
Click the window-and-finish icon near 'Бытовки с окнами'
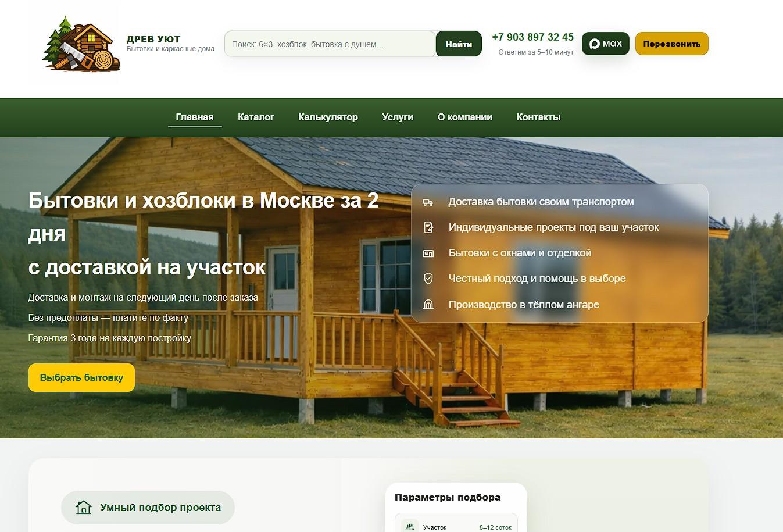coord(429,253)
